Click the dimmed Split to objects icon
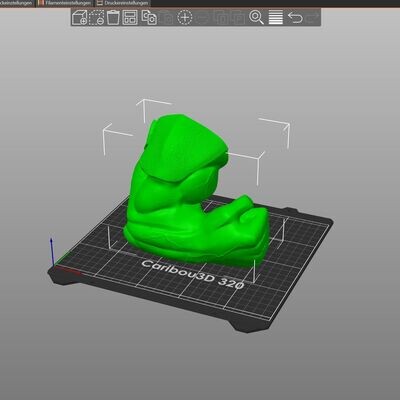 point(221,17)
